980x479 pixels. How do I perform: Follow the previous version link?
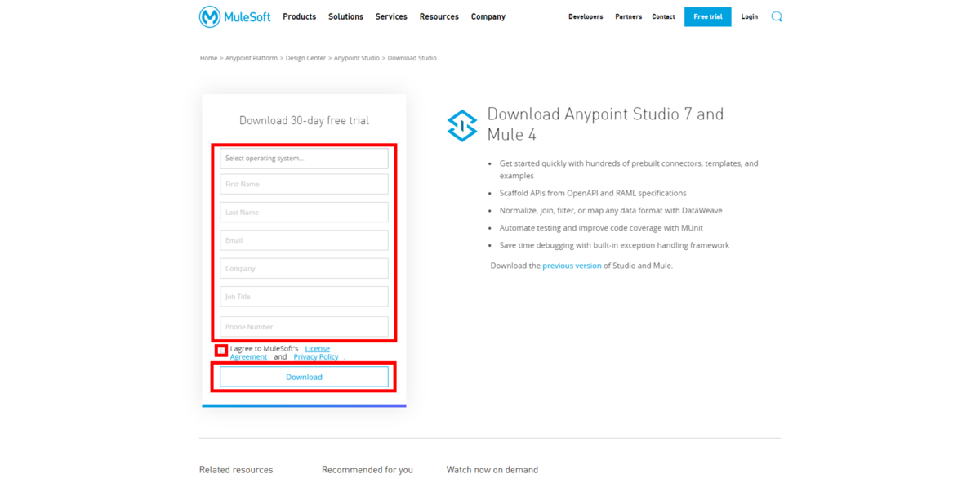click(x=572, y=266)
